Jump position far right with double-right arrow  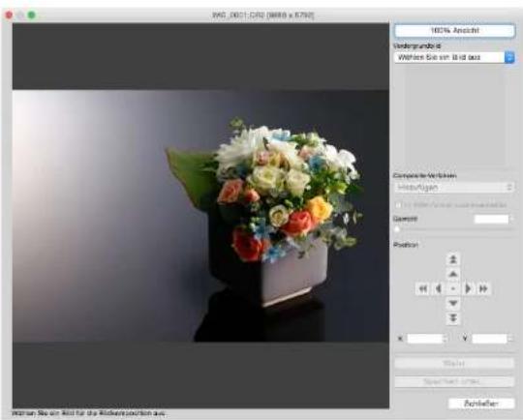pyautogui.click(x=483, y=288)
